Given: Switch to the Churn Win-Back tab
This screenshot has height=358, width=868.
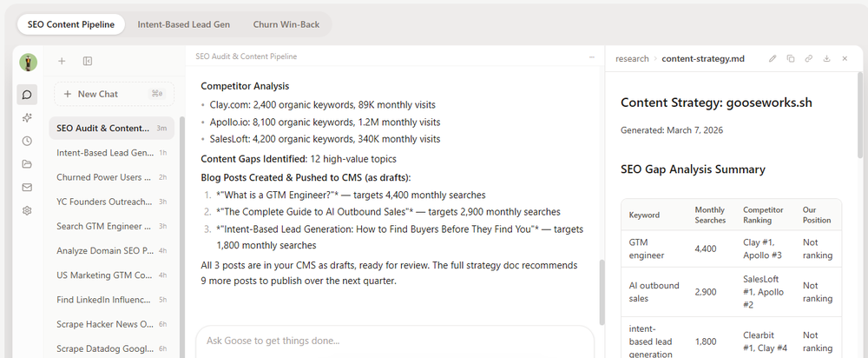Looking at the screenshot, I should point(286,24).
